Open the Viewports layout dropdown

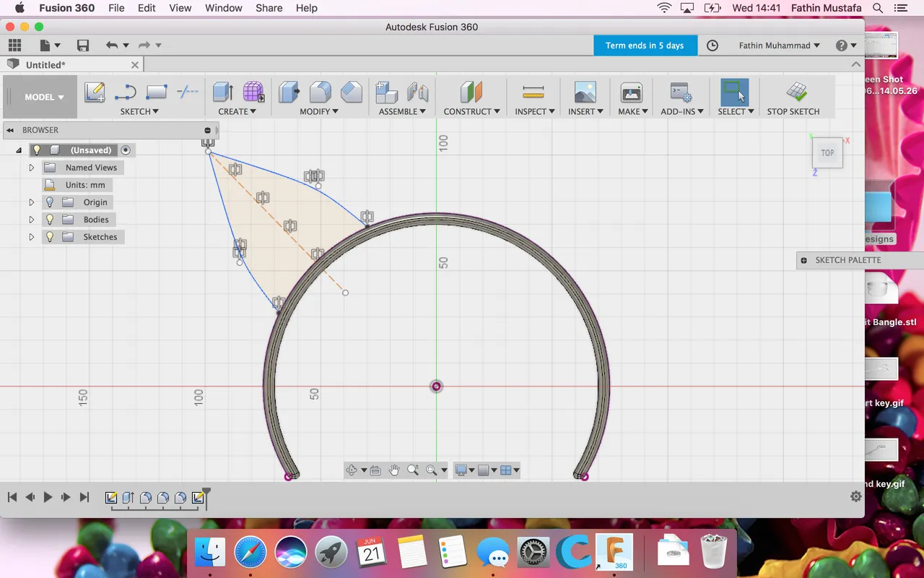click(x=510, y=470)
